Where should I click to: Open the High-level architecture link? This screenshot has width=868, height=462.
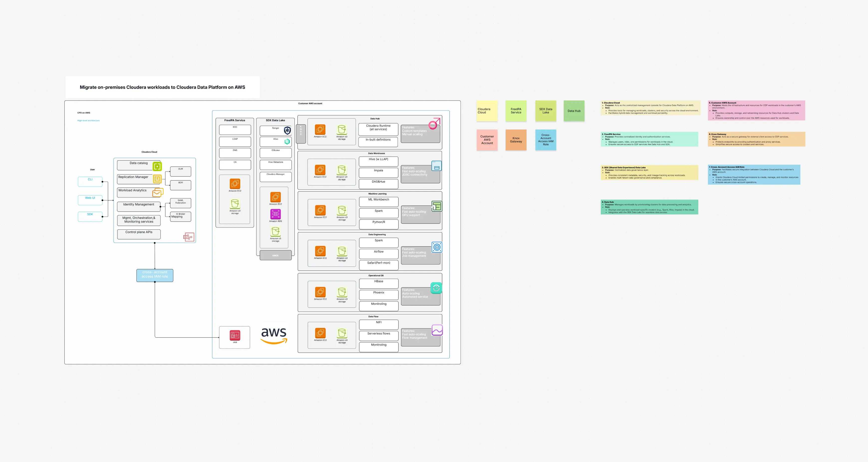point(88,120)
